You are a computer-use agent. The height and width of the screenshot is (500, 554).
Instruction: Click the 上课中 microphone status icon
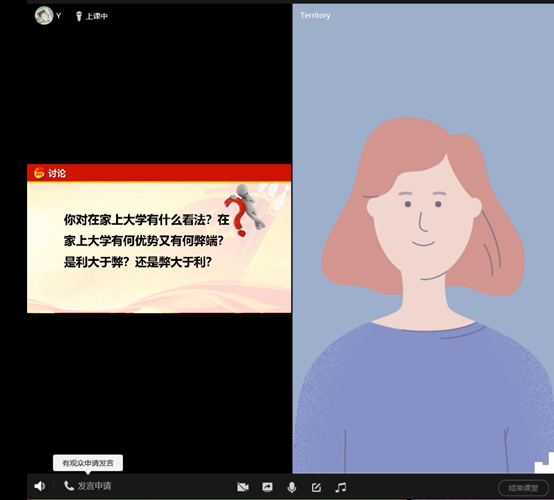[79, 16]
